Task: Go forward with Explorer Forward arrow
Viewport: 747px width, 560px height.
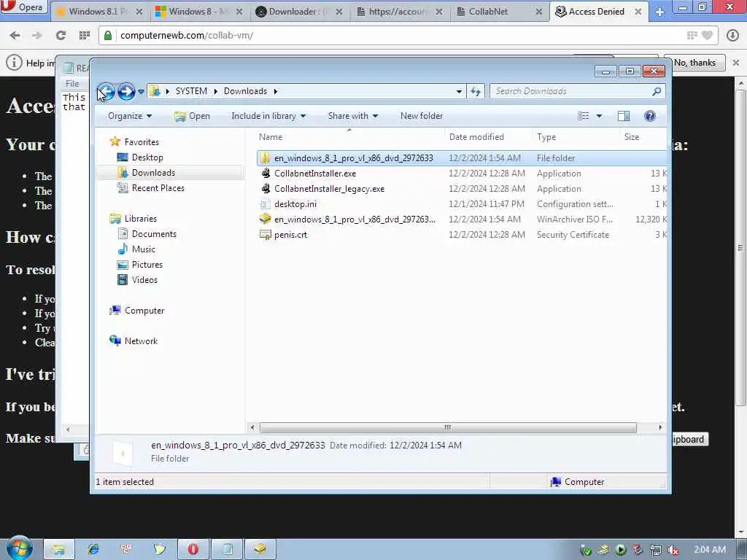Action: click(126, 91)
